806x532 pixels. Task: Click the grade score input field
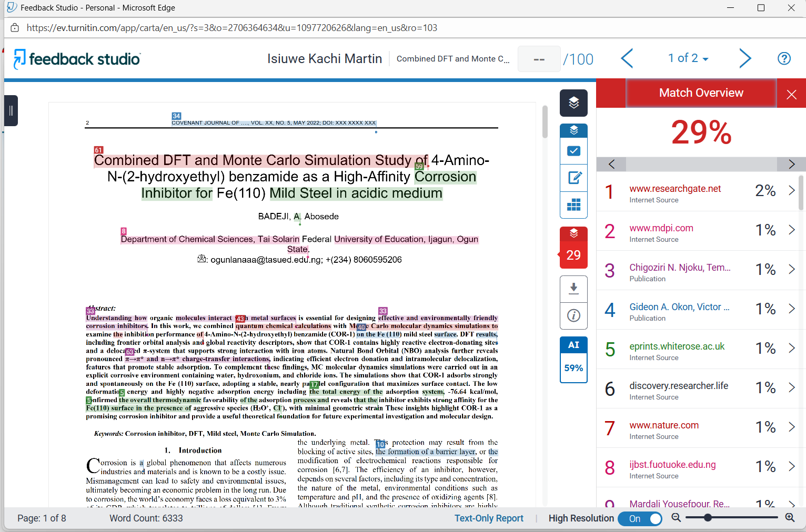point(539,59)
